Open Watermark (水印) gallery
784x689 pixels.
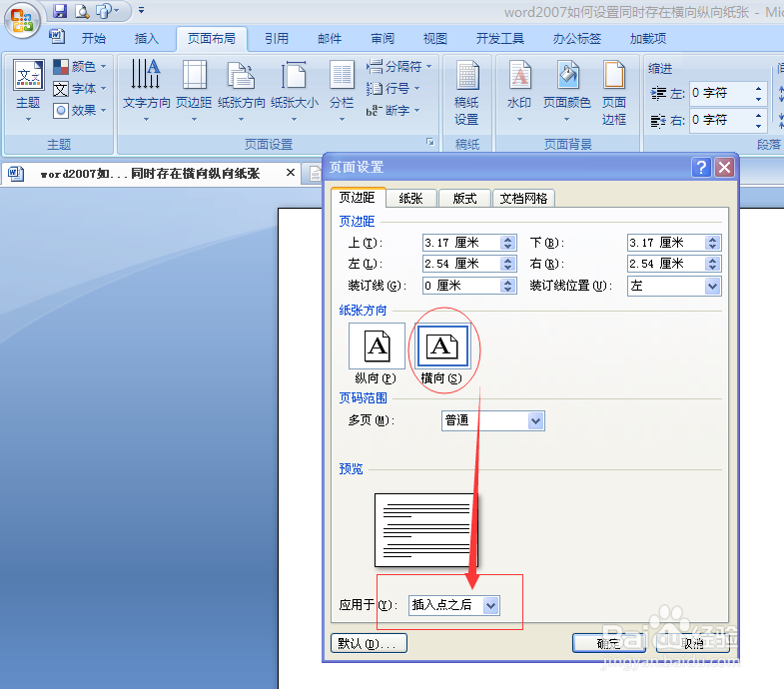pos(519,91)
